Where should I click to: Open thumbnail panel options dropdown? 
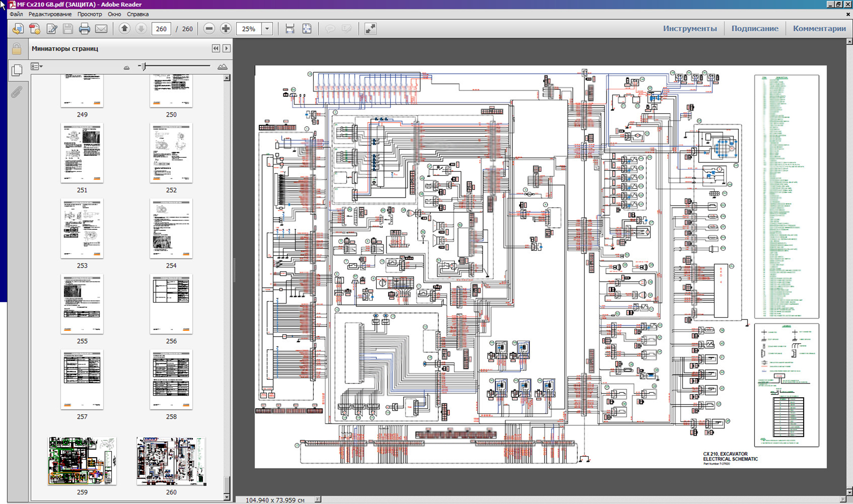click(37, 66)
